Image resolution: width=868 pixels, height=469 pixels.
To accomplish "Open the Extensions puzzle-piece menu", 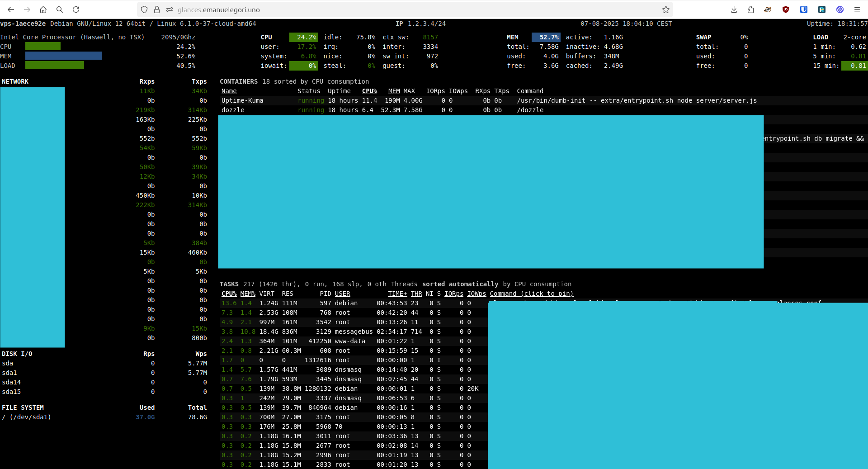I will (x=750, y=9).
